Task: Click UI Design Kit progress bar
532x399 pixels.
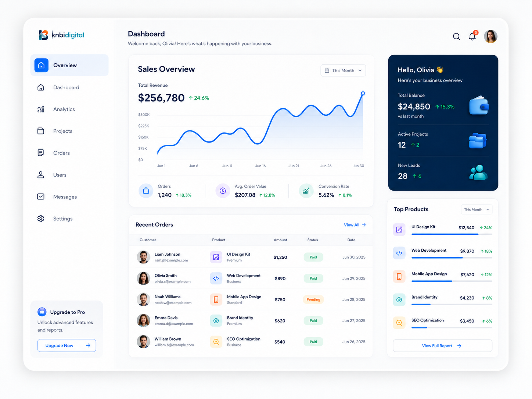Action: [x=452, y=234]
